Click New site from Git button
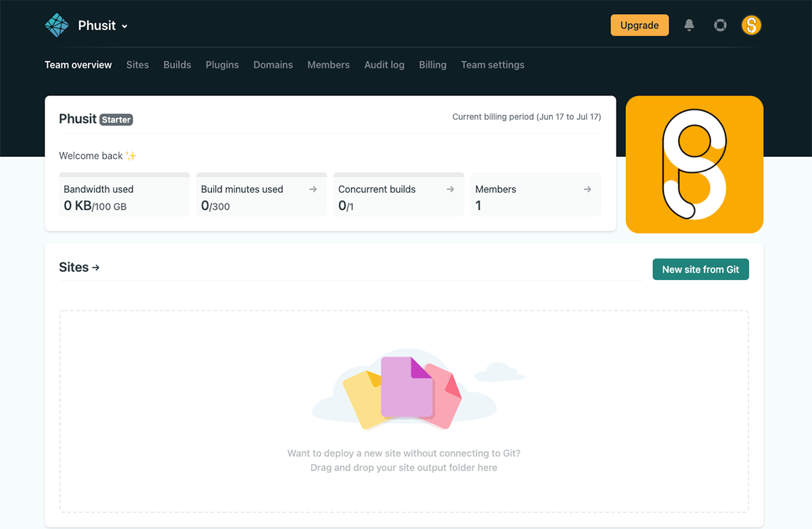 tap(700, 269)
